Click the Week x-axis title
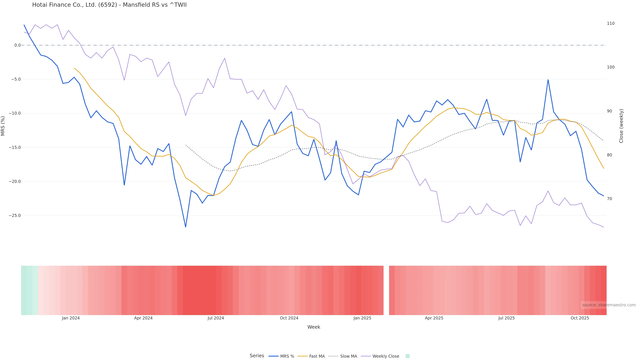 314,327
